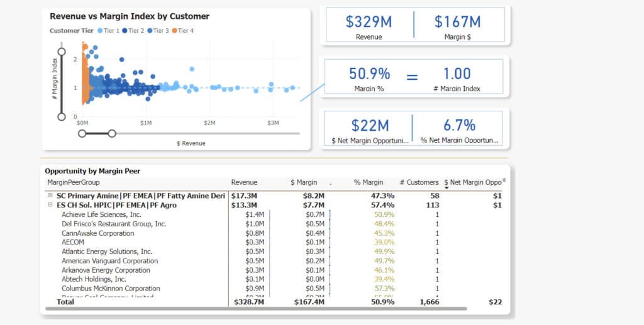Image resolution: width=644 pixels, height=325 pixels.
Task: Click the 50.9% Margin % card value
Action: click(369, 74)
